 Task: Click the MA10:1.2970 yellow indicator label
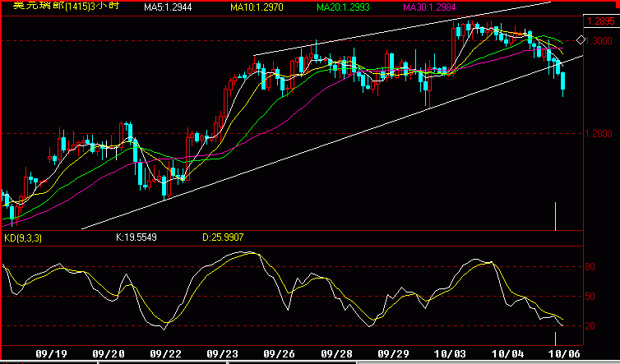(257, 7)
